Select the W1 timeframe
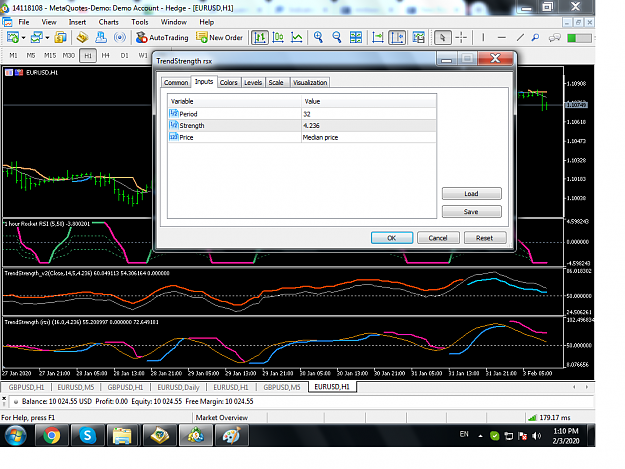Viewport: 625px width, 469px height. (143, 55)
